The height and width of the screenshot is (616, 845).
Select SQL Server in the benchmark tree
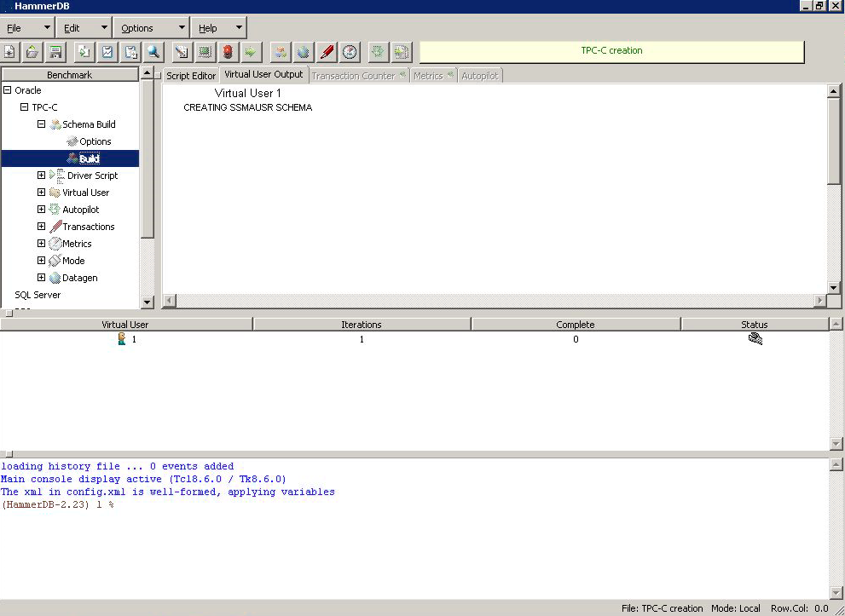pos(38,295)
